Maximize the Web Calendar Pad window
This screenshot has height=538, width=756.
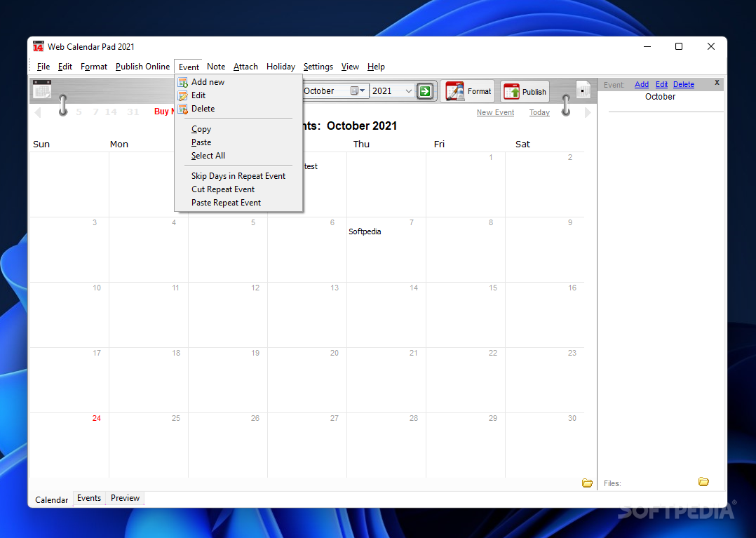pos(679,46)
